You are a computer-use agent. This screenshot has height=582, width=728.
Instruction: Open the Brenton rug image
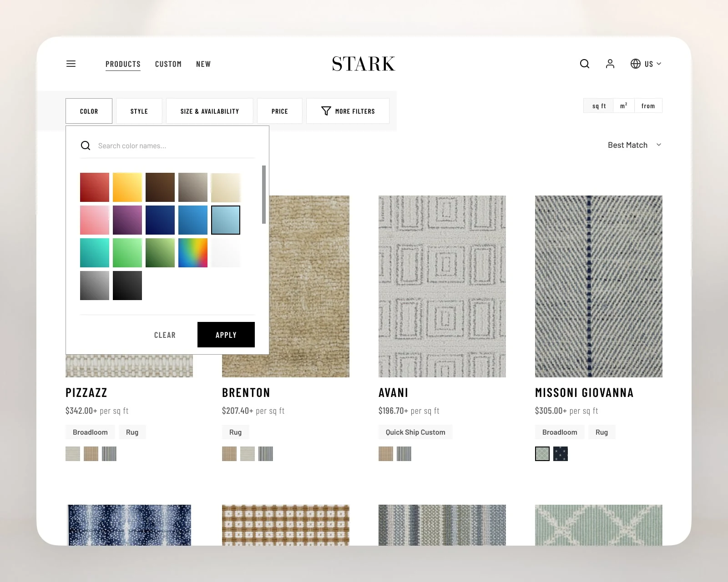click(309, 286)
